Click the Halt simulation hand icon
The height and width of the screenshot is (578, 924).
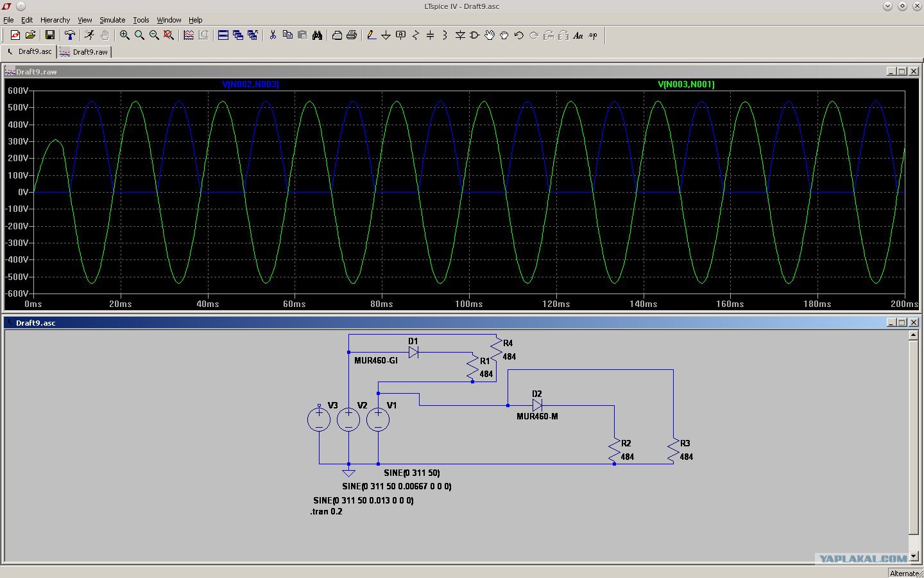(105, 35)
